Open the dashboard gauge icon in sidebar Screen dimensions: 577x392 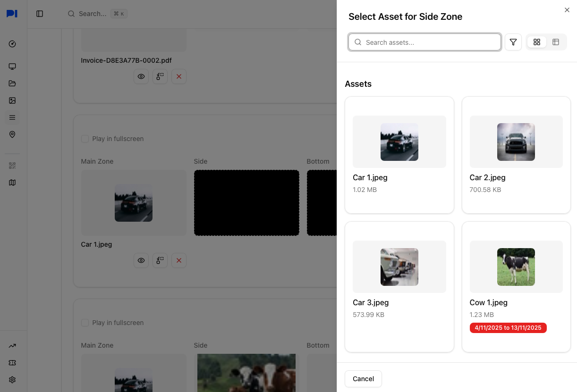click(x=12, y=44)
